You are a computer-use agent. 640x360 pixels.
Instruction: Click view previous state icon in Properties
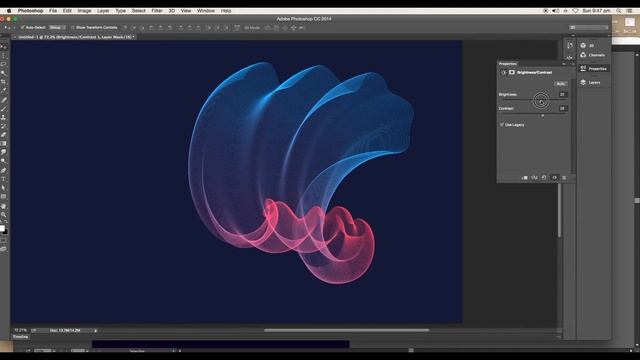[x=534, y=178]
